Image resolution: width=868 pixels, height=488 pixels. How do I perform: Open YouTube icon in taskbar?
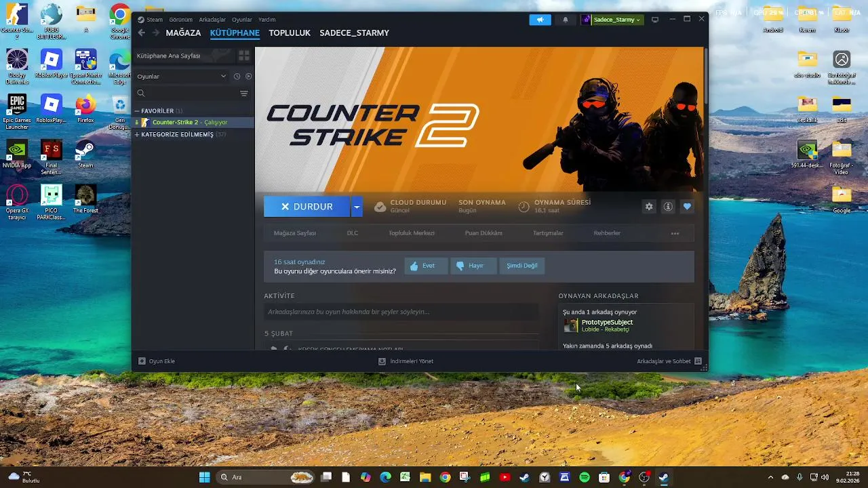[505, 477]
